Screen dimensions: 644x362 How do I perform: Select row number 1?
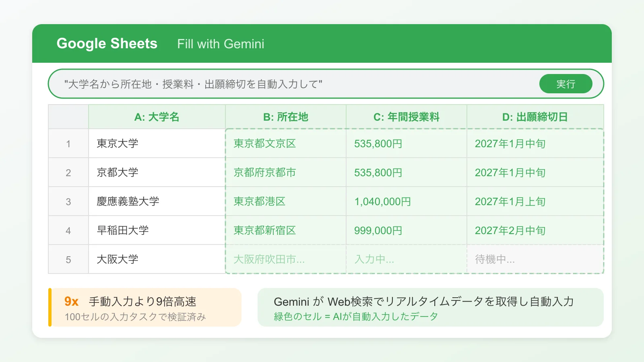[x=68, y=144]
